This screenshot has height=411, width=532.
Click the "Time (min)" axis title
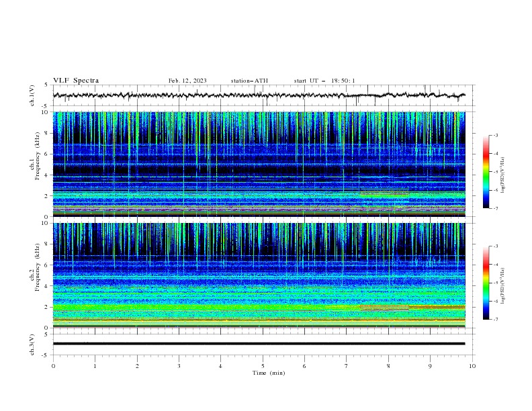pyautogui.click(x=269, y=373)
